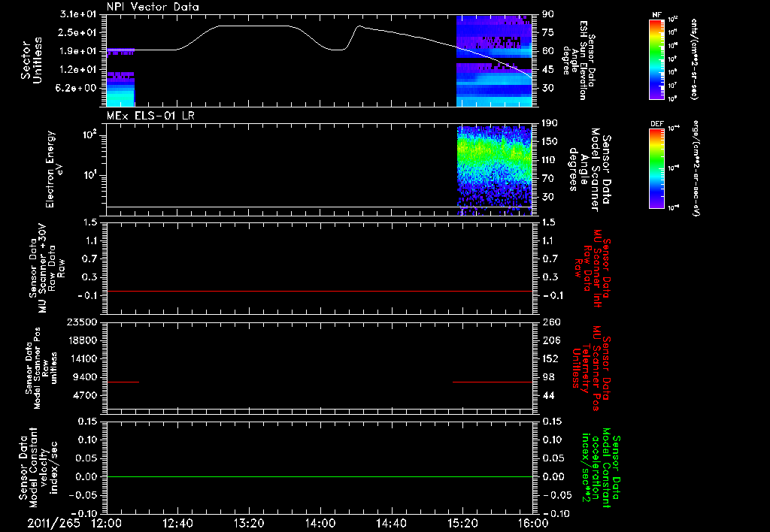Click the cnts/(cm**2-sr-sec) colorbar units label
Viewport: 770px width, 532px height.
694,59
